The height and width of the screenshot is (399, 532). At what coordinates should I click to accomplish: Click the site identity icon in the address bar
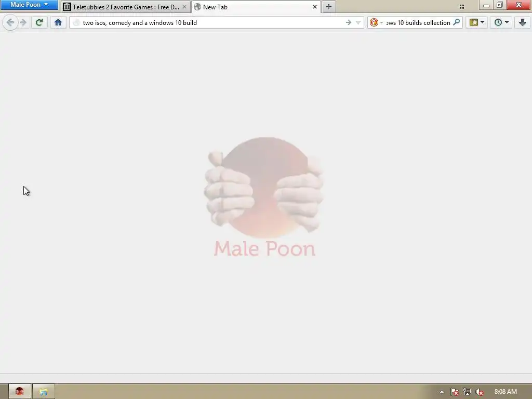tap(77, 23)
